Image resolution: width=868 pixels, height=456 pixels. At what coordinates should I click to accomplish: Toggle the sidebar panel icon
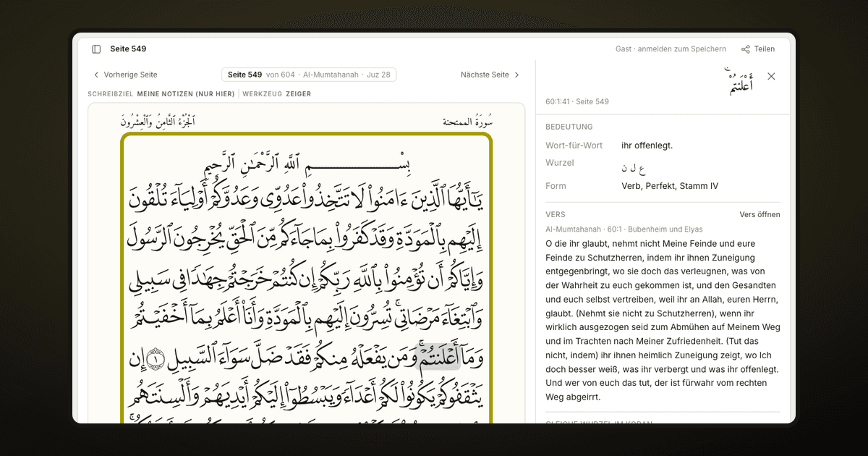96,49
